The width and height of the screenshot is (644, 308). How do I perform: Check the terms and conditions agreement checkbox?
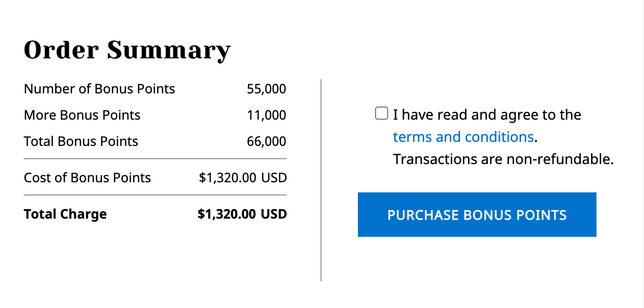381,113
